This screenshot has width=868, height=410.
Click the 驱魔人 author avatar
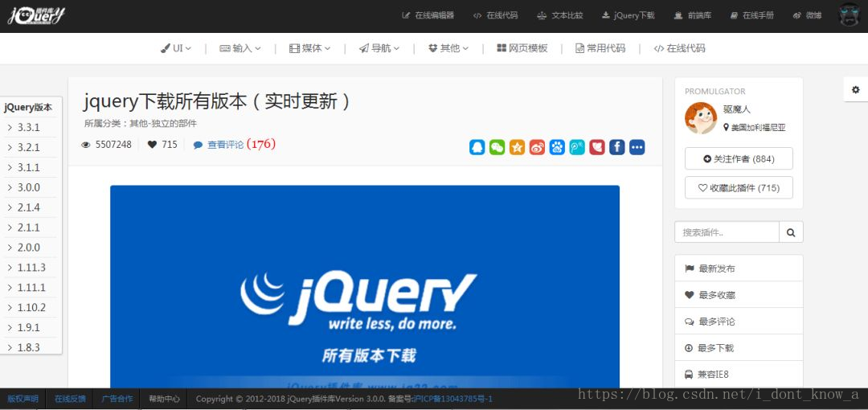701,117
